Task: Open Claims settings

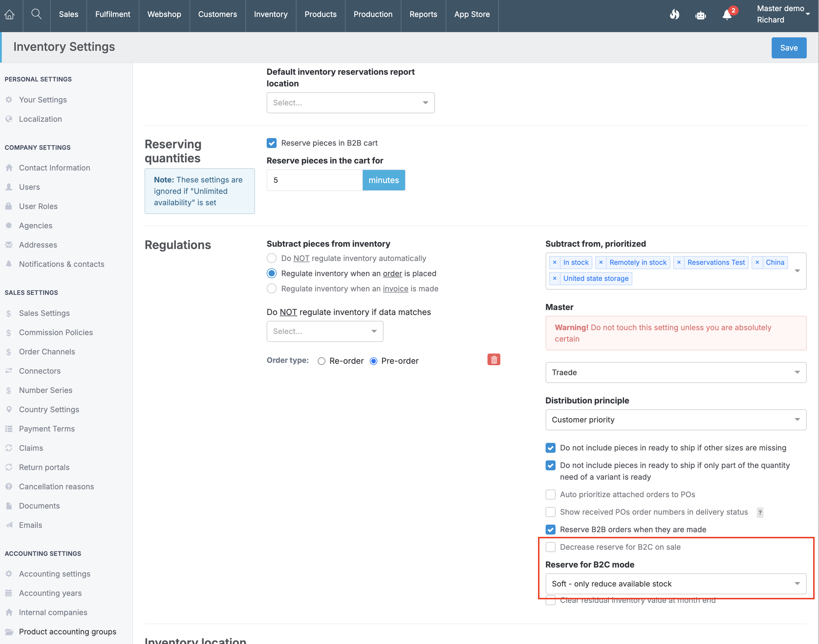Action: [31, 448]
